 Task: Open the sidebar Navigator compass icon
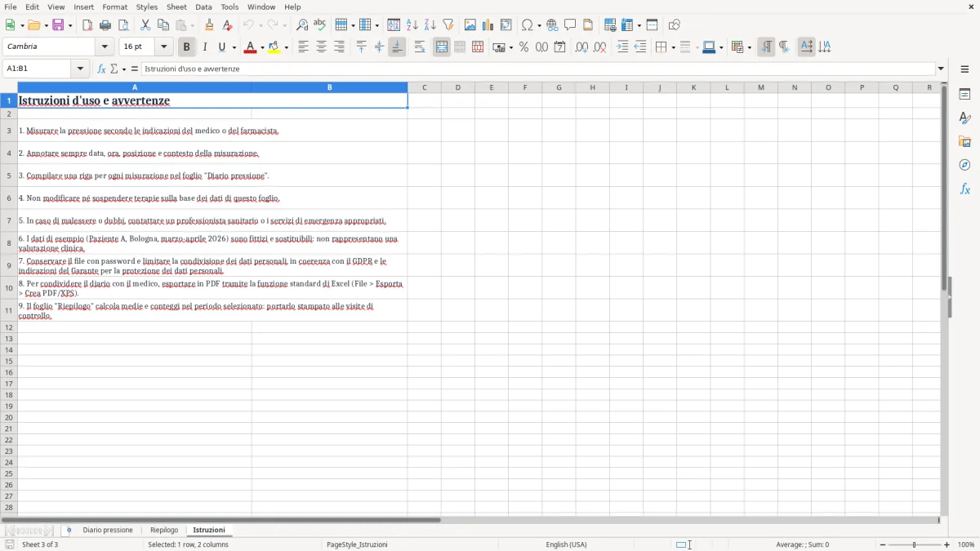click(x=964, y=166)
